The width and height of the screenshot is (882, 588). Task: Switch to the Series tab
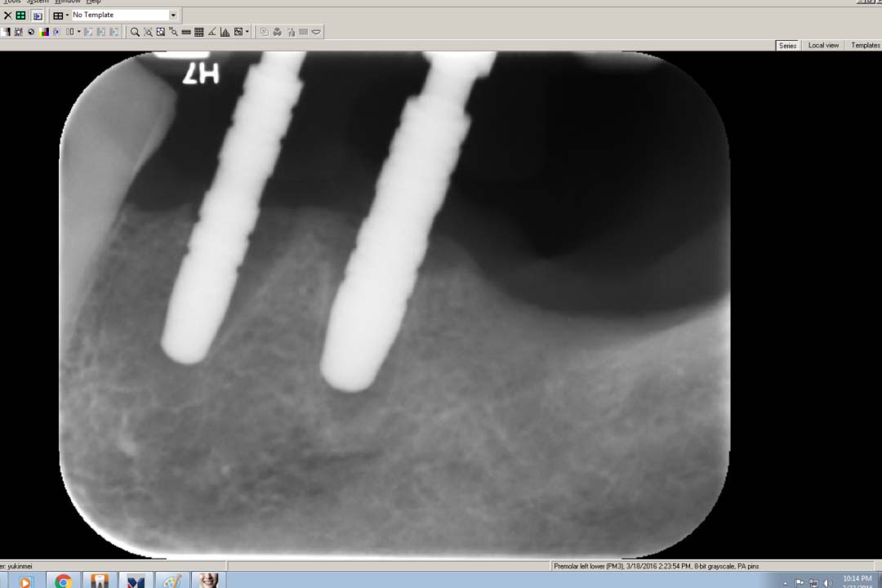click(787, 46)
